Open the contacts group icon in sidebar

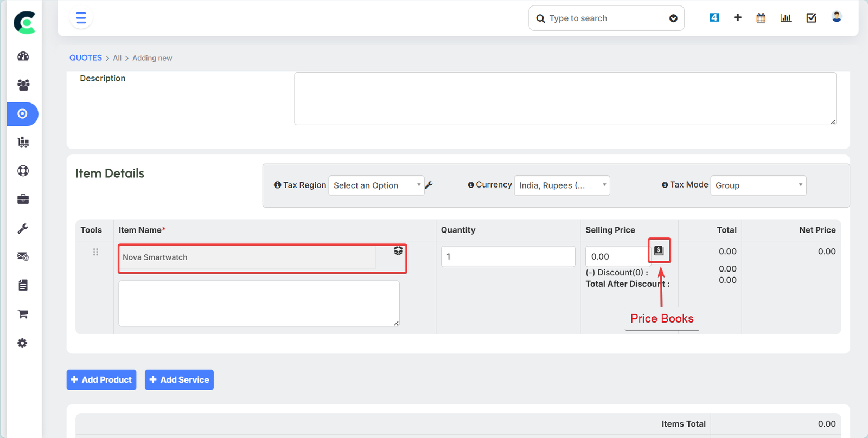click(x=23, y=85)
